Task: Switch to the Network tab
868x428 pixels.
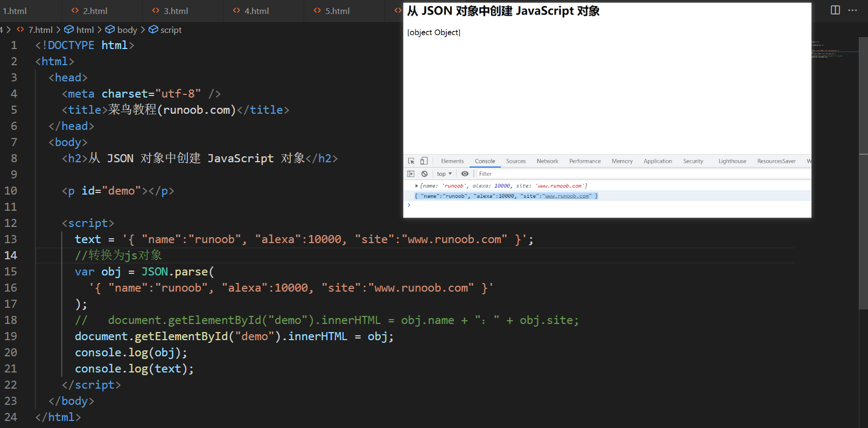Action: pyautogui.click(x=547, y=161)
